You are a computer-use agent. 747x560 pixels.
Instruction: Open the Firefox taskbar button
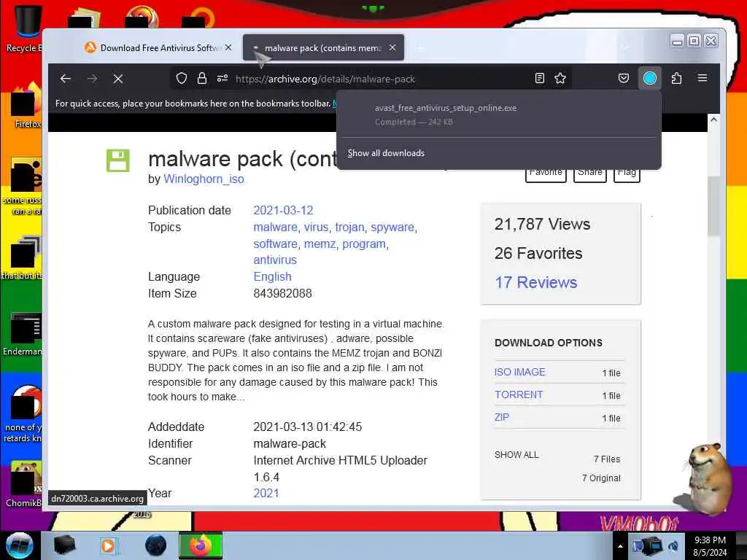pyautogui.click(x=201, y=545)
